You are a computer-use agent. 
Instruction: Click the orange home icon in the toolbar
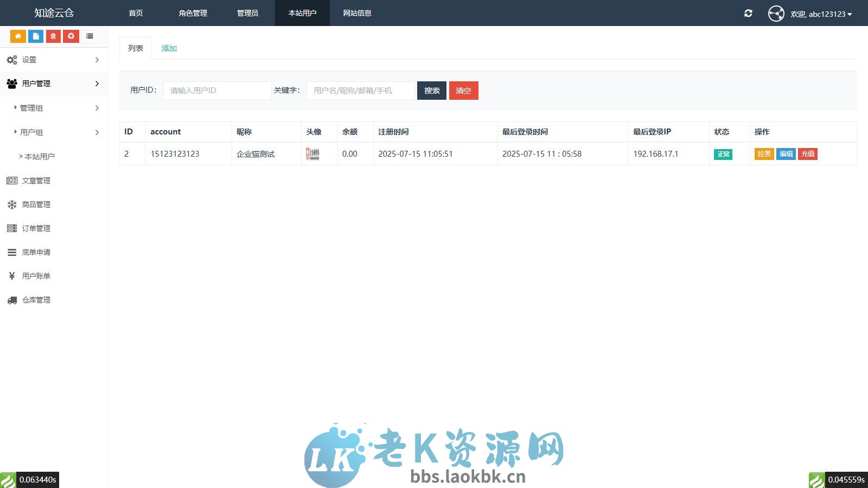18,36
